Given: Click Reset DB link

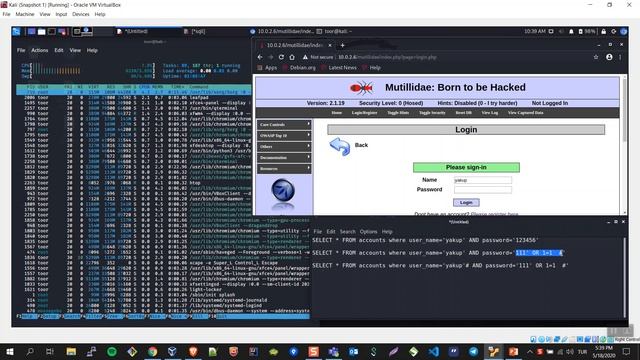Looking at the screenshot, I should click(x=463, y=113).
